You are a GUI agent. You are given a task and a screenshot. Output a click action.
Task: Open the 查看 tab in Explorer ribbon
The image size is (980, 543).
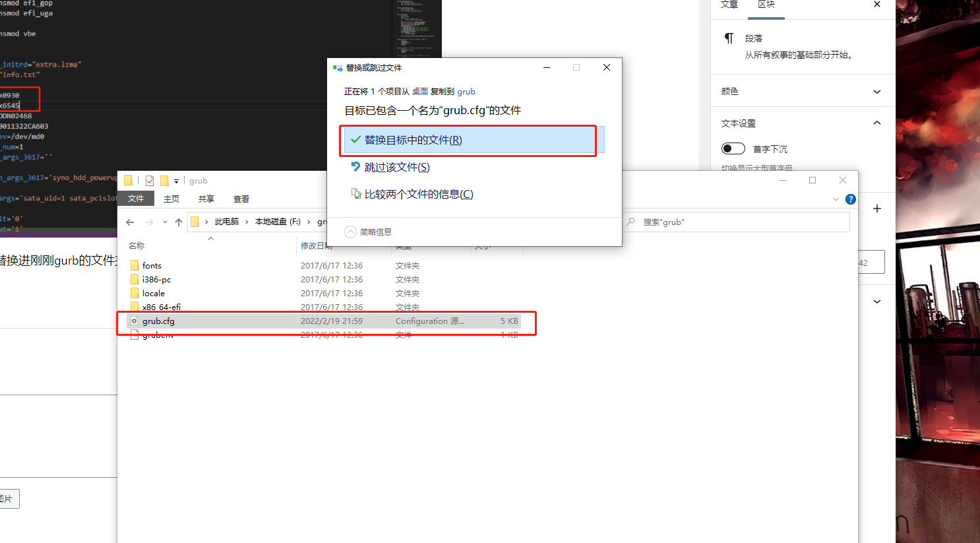[241, 199]
